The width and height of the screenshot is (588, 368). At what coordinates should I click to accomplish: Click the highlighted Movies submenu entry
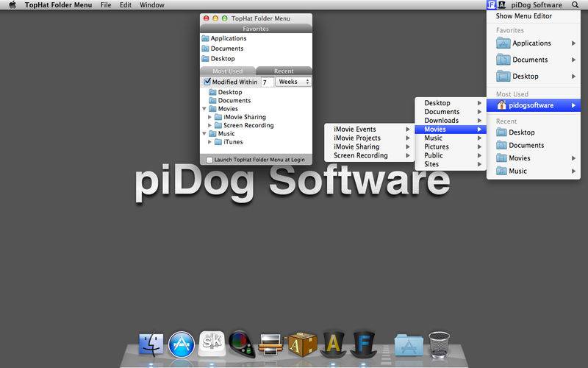tap(451, 130)
